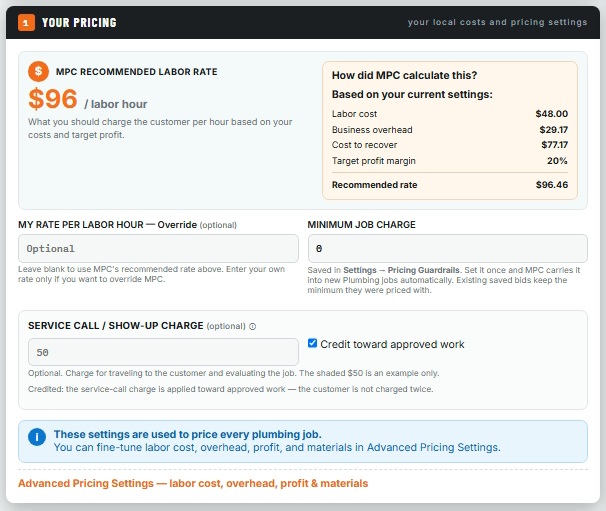Viewport: 606px width, 511px height.
Task: Click the Recommended rate $96.46 value
Action: tap(552, 185)
